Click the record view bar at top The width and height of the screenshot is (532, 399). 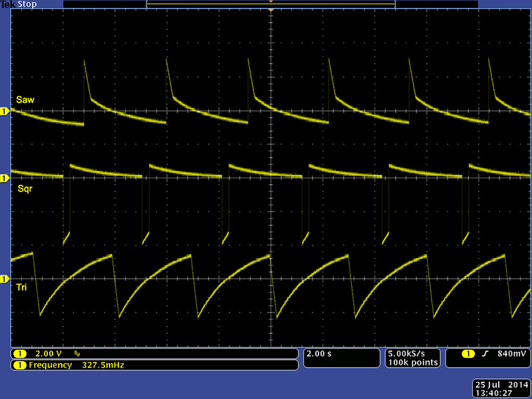click(x=271, y=5)
